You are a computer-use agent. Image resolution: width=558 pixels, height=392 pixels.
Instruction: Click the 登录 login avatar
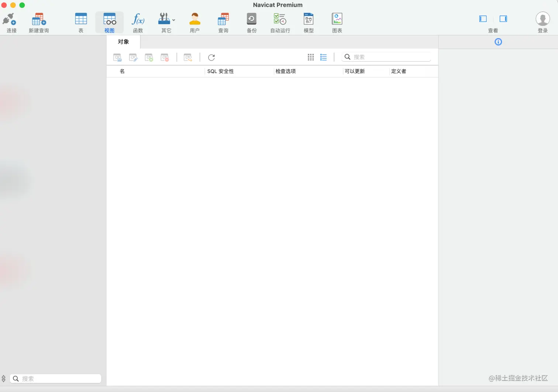(x=543, y=19)
